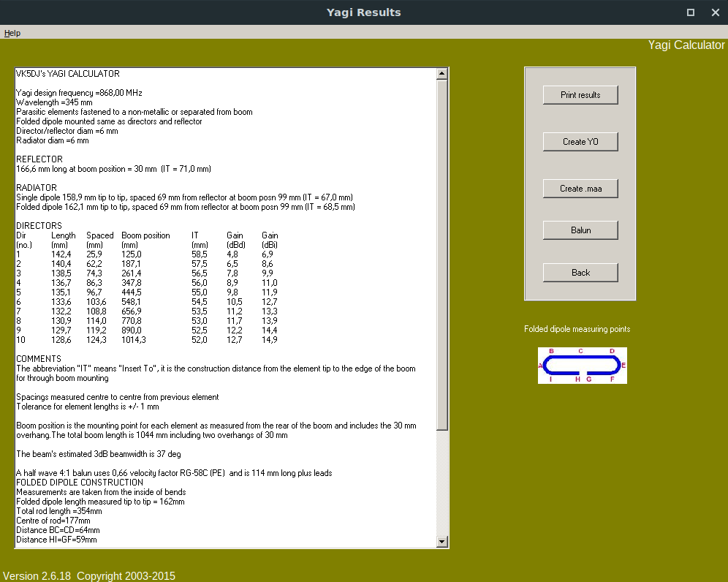Click the 'Total rod length =354mm' line
The width and height of the screenshot is (728, 582).
point(59,511)
